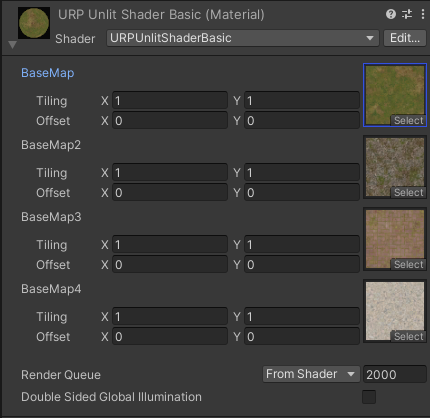This screenshot has width=430, height=418.
Task: Click the BaseMap3 Offset Y field
Action: [x=302, y=265]
